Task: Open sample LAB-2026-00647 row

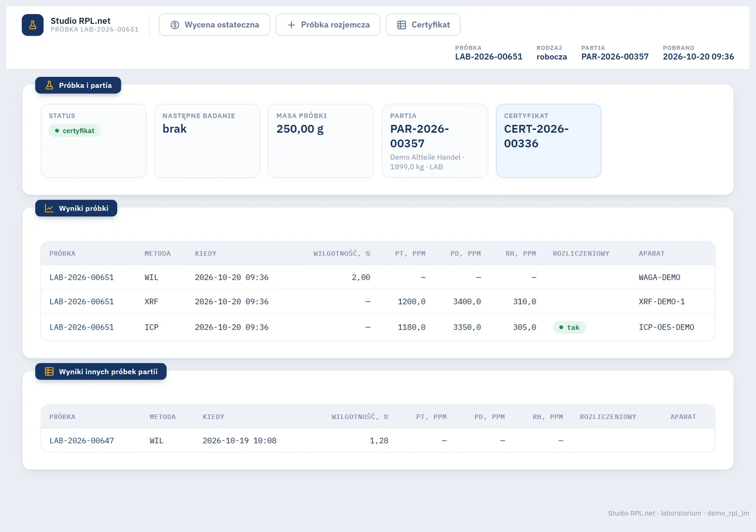Action: point(378,440)
